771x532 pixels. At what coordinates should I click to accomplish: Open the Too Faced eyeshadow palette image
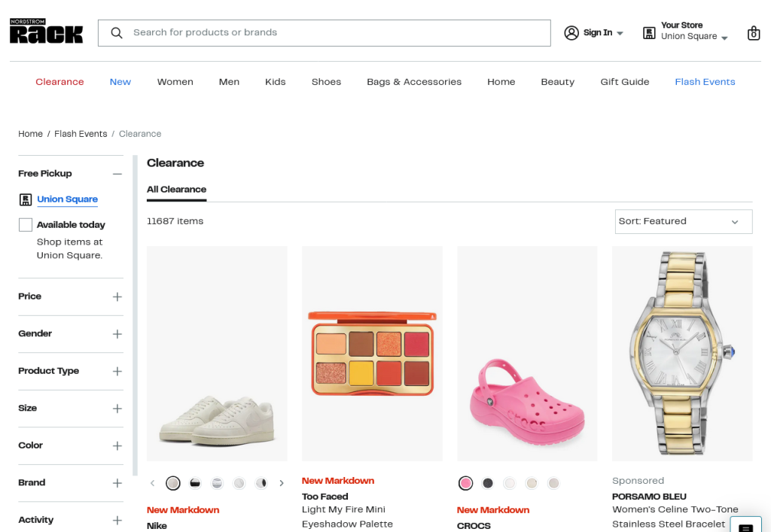click(372, 354)
